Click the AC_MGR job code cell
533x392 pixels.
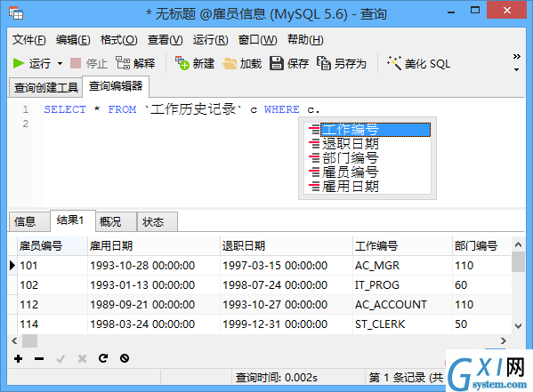pyautogui.click(x=402, y=265)
